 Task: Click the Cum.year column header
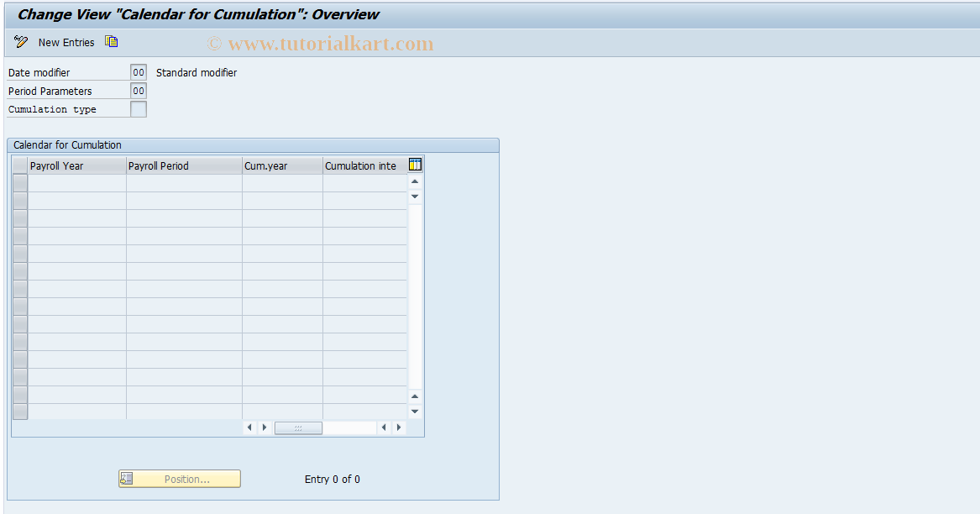tap(282, 165)
